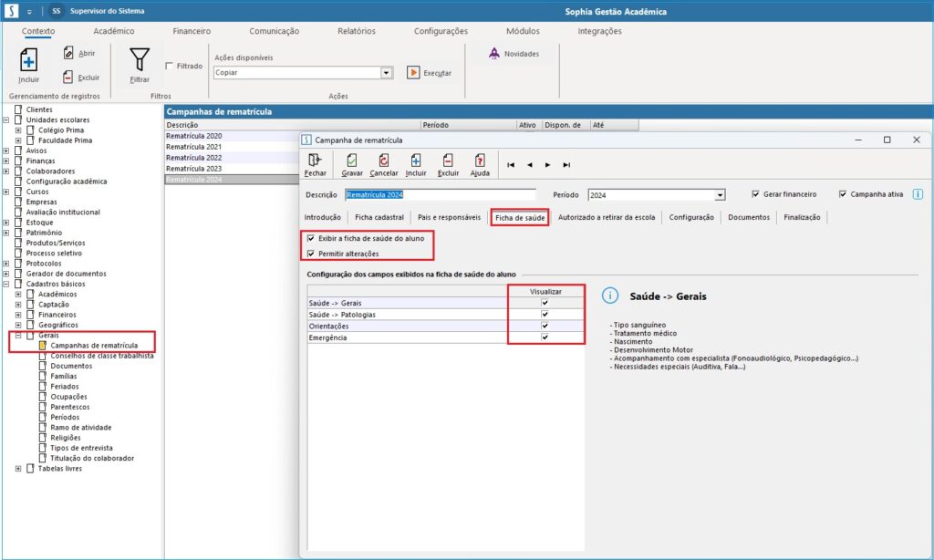This screenshot has width=934, height=560.
Task: Click Cancelar icon in Campanha window
Action: (384, 161)
